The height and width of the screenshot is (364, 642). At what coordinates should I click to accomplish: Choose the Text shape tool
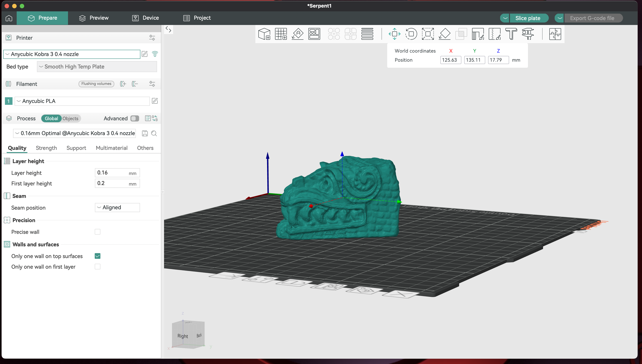click(x=511, y=34)
